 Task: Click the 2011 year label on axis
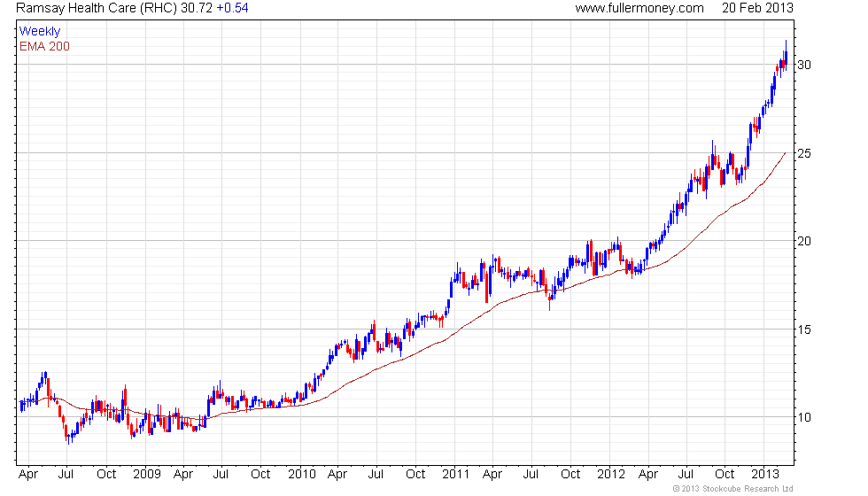tap(455, 475)
